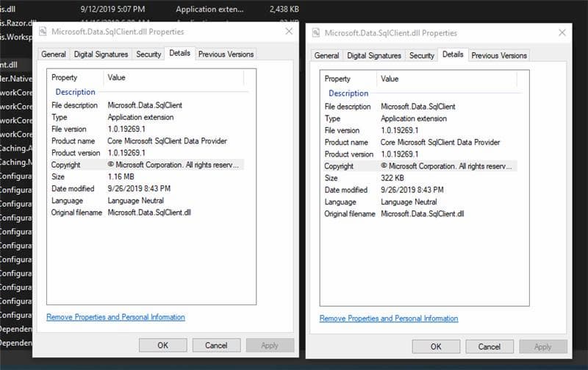The height and width of the screenshot is (370, 588).
Task: Open Remove Properties link in left window
Action: tap(115, 317)
